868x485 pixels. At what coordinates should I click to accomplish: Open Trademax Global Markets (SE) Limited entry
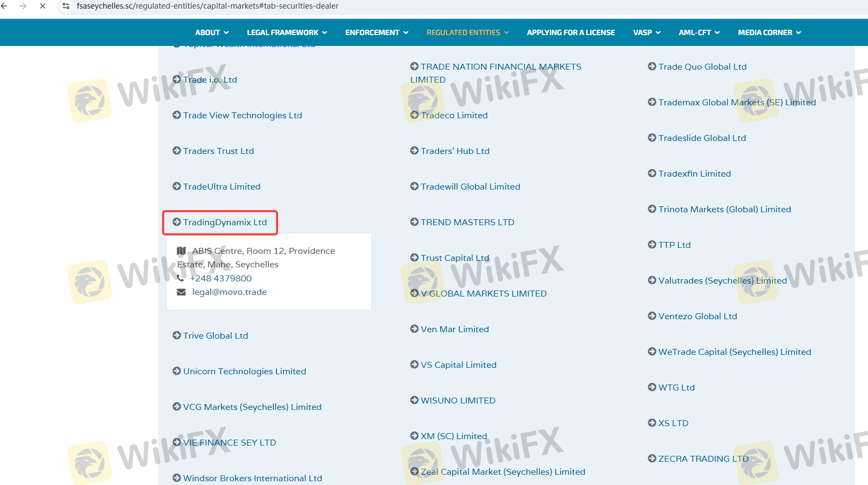click(x=737, y=102)
